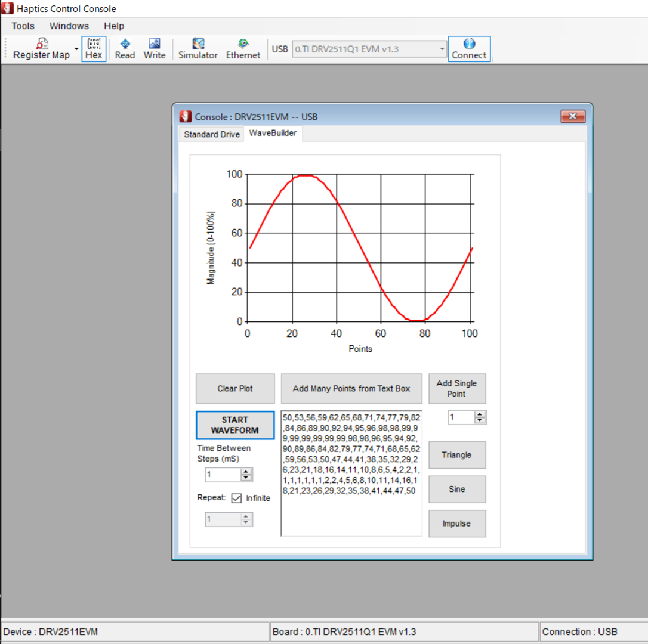This screenshot has width=648, height=644.
Task: Click the single point value input field
Action: (x=462, y=417)
